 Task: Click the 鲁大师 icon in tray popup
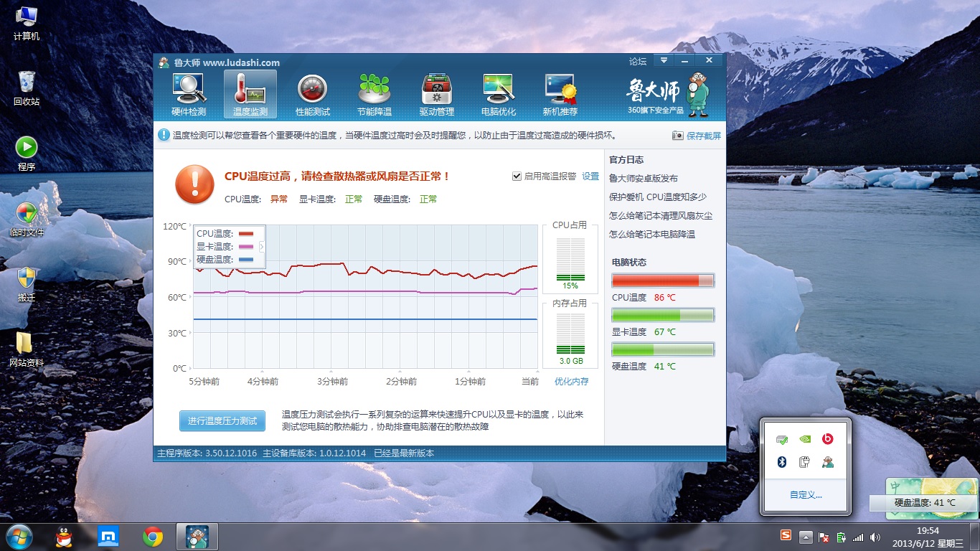click(x=827, y=461)
